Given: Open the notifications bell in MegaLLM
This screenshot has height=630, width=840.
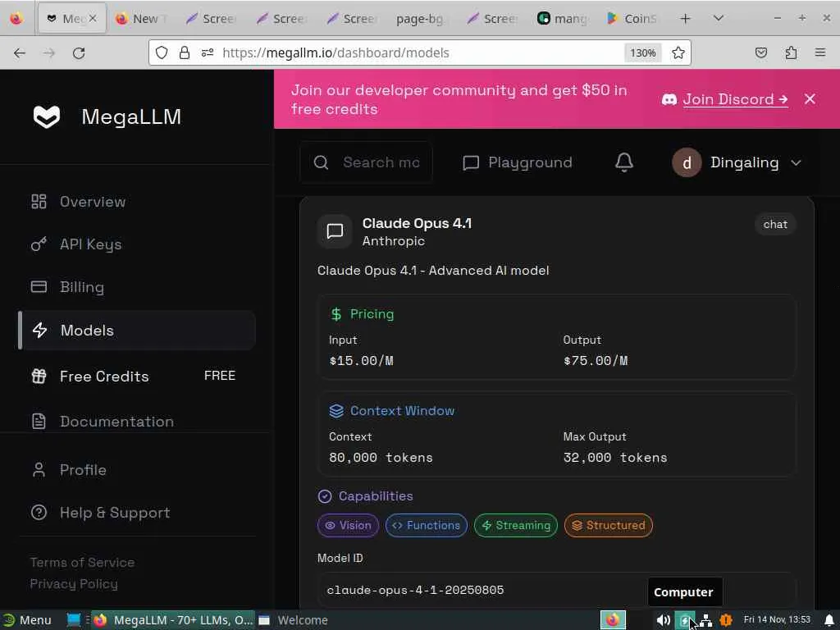Looking at the screenshot, I should (x=624, y=162).
